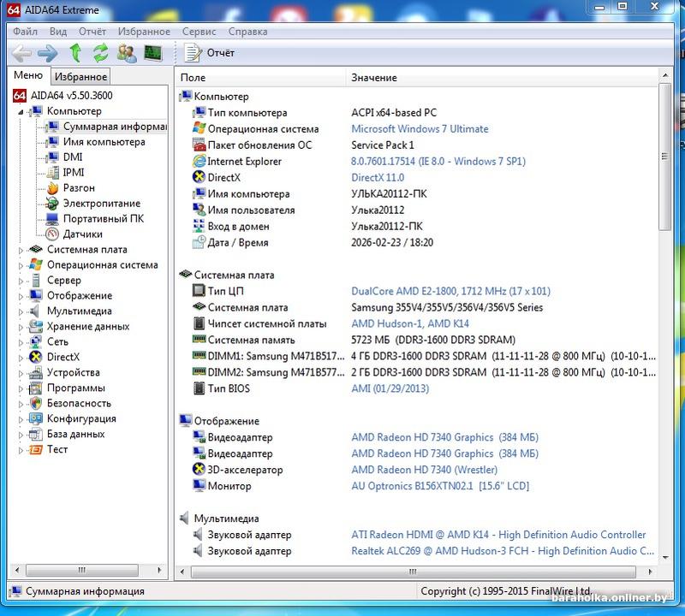
Task: Open the user management people icon
Action: pyautogui.click(x=127, y=53)
